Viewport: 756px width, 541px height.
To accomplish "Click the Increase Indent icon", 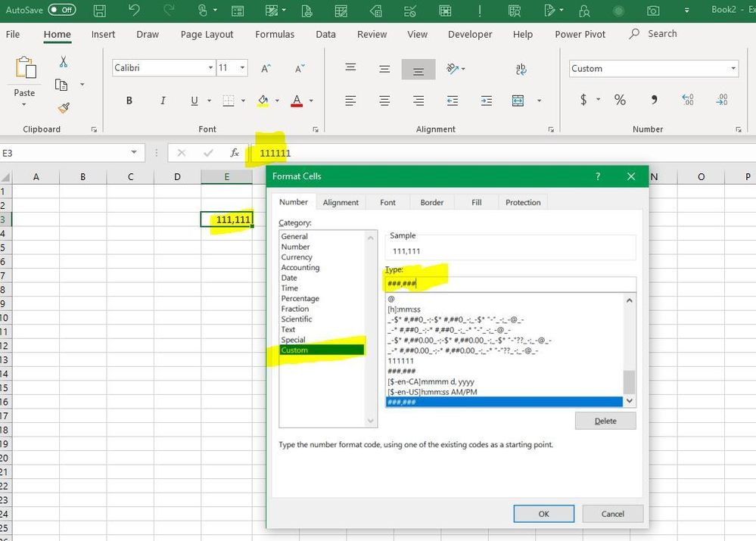I will tap(487, 101).
